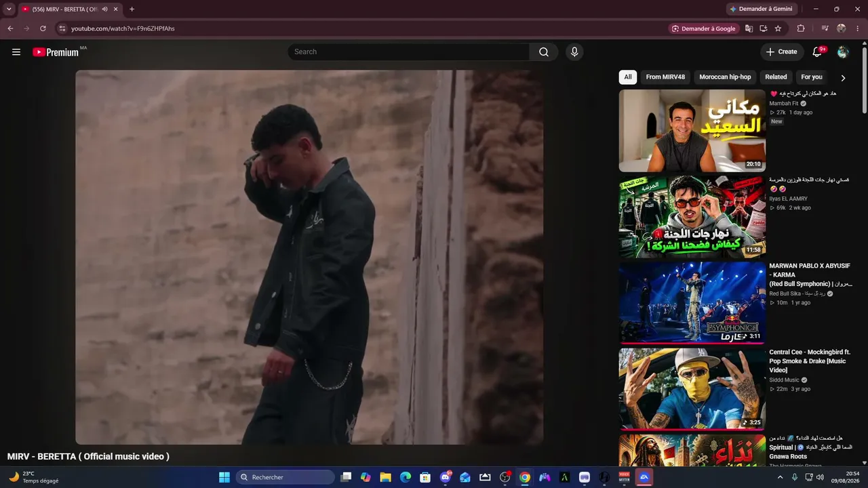The height and width of the screenshot is (488, 868).
Task: Start voice search with the microphone
Action: 574,52
